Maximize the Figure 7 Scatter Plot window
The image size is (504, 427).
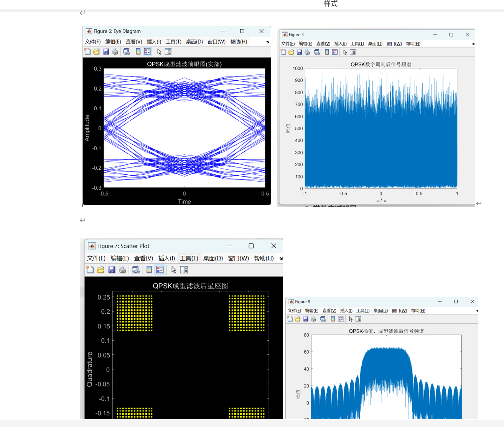(251, 246)
